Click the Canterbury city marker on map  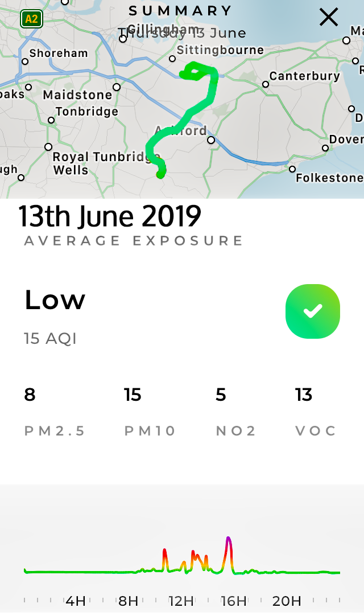point(266,84)
